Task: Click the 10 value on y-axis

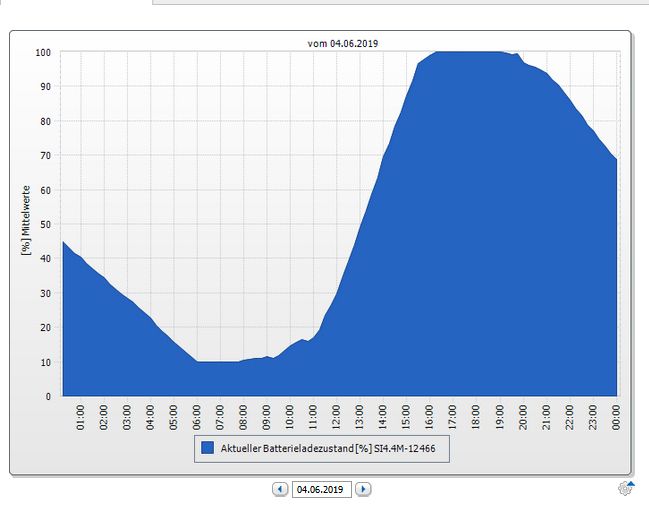Action: point(46,362)
